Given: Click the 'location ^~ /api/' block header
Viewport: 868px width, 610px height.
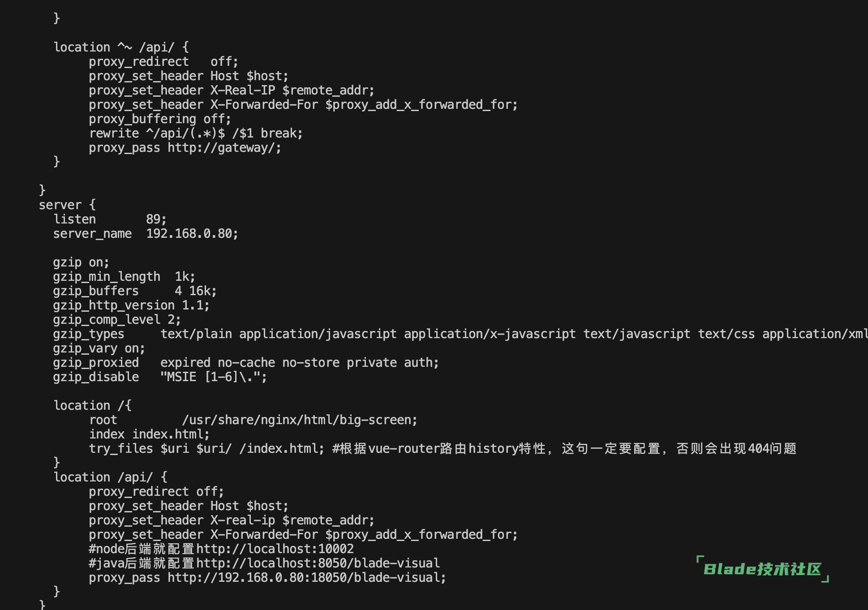Looking at the screenshot, I should [121, 47].
